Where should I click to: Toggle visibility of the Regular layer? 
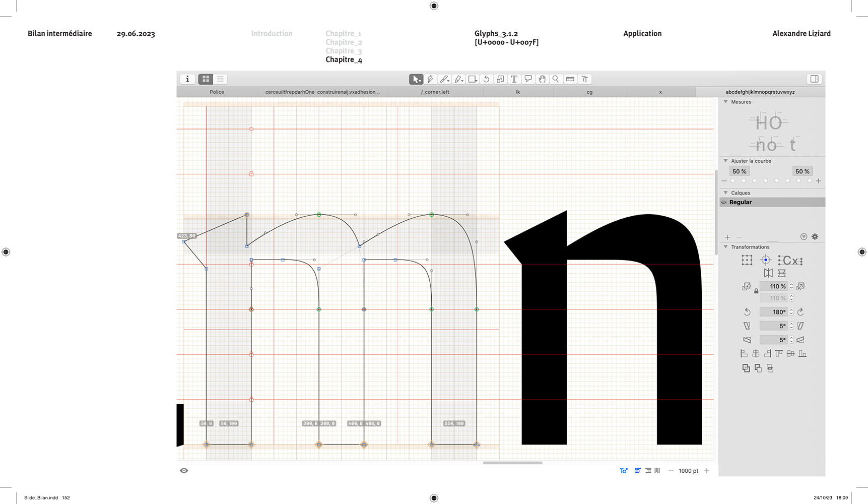click(724, 202)
